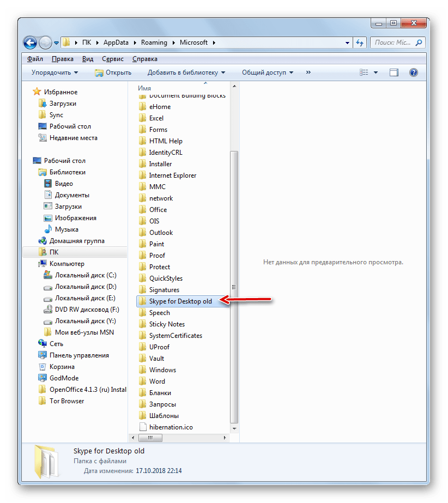Select AppData in the address breadcrumb
Screen dimensions: 448x503
click(x=116, y=43)
